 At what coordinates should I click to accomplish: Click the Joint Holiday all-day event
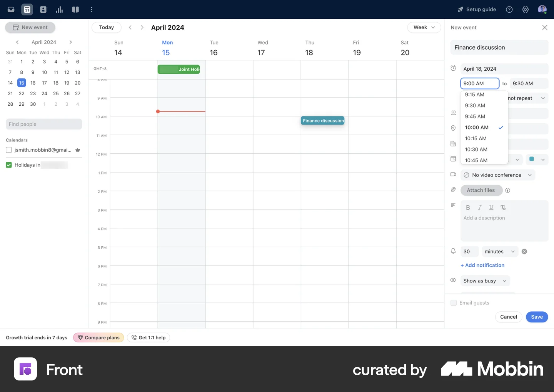[x=179, y=69]
